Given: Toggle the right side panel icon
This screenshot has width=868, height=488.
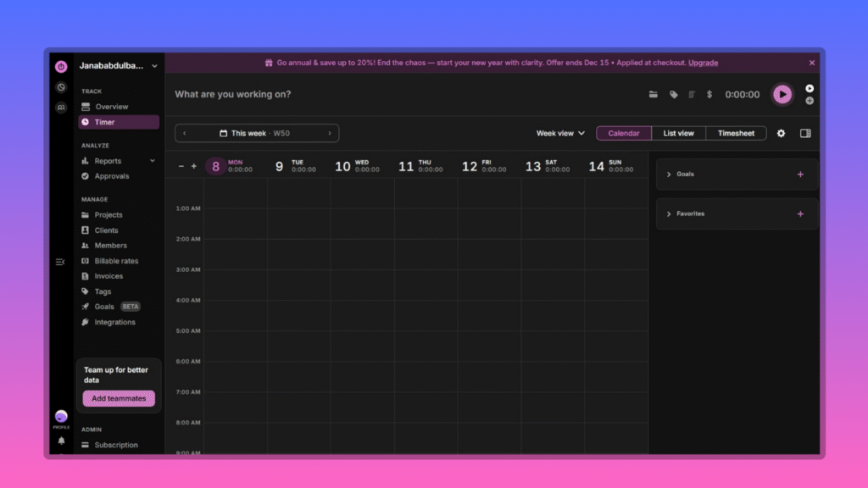Looking at the screenshot, I should point(805,133).
